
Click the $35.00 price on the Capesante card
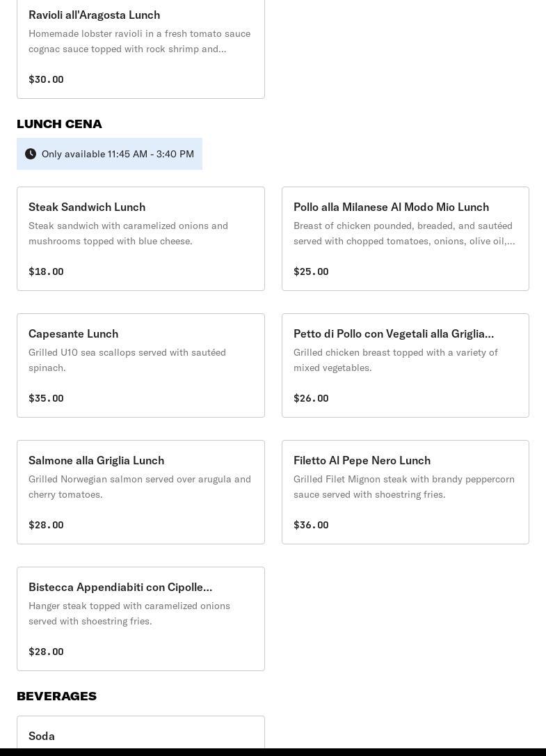pos(46,398)
